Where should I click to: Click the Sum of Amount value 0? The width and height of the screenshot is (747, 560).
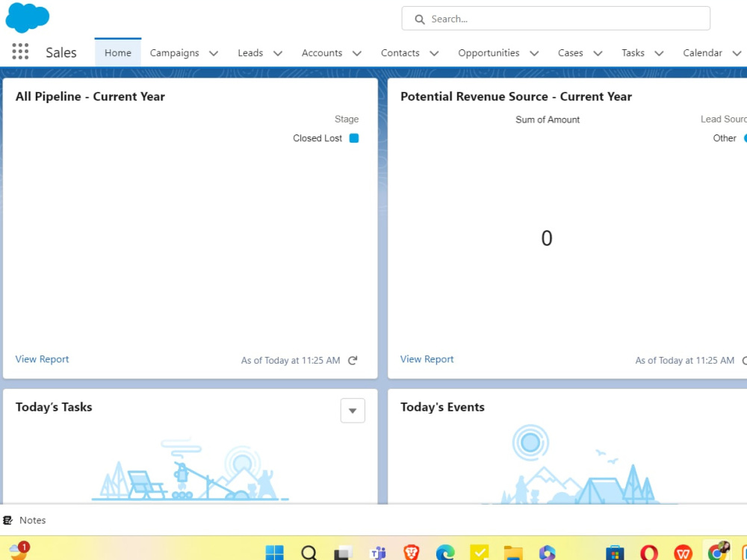click(547, 238)
